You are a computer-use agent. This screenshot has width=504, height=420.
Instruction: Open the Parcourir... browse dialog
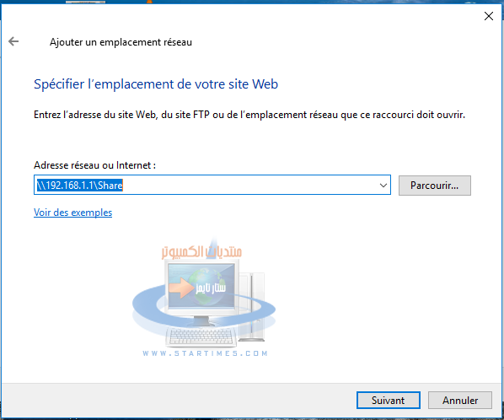click(x=435, y=186)
